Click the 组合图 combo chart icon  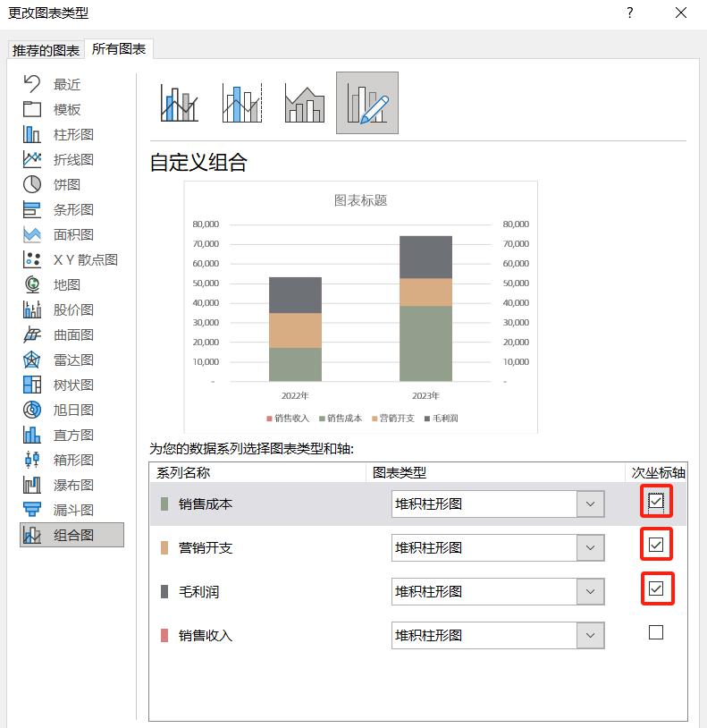[32, 536]
